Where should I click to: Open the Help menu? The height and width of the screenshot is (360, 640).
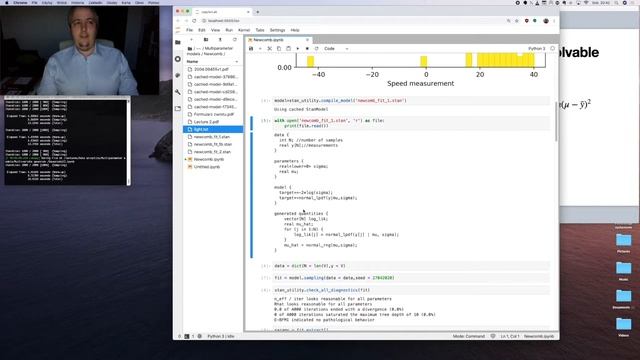click(295, 30)
